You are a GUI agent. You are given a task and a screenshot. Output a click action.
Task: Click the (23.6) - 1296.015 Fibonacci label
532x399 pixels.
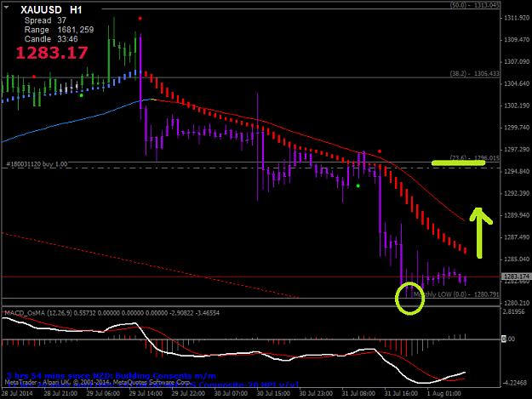(474, 158)
